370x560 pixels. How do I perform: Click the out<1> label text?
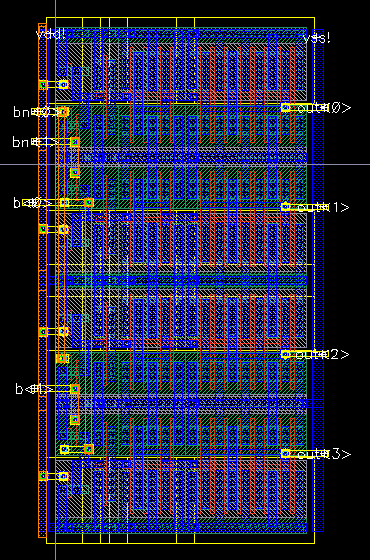point(323,207)
